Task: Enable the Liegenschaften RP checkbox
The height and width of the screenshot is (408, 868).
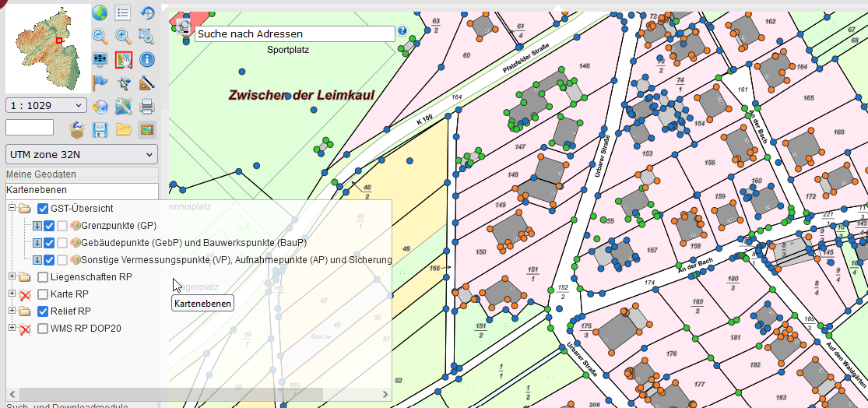Action: (x=43, y=276)
